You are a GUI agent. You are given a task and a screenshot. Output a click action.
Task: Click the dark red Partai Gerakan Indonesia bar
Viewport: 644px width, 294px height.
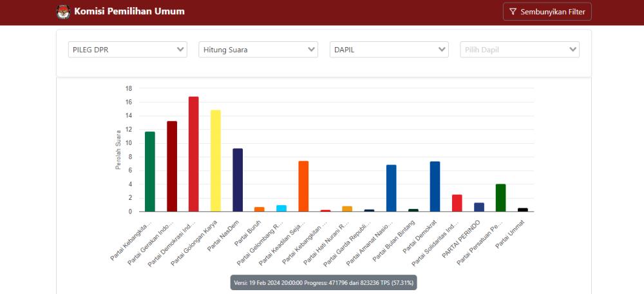point(172,166)
